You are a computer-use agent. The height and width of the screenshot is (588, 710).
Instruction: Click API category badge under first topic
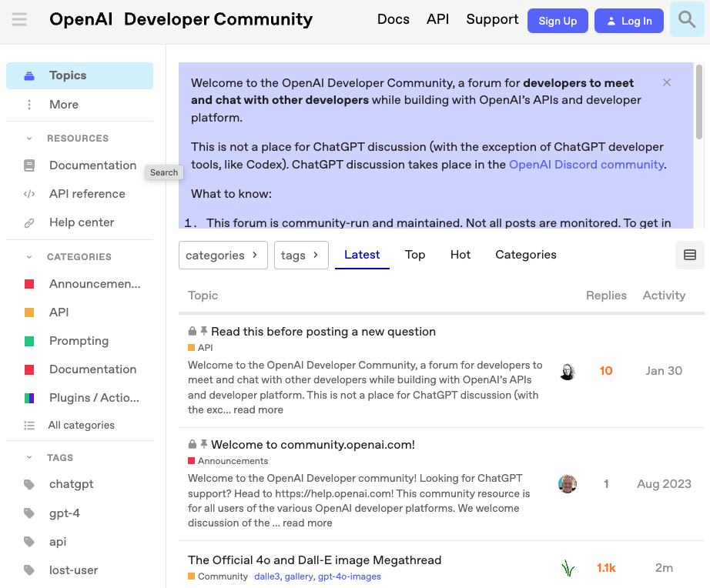tap(200, 348)
